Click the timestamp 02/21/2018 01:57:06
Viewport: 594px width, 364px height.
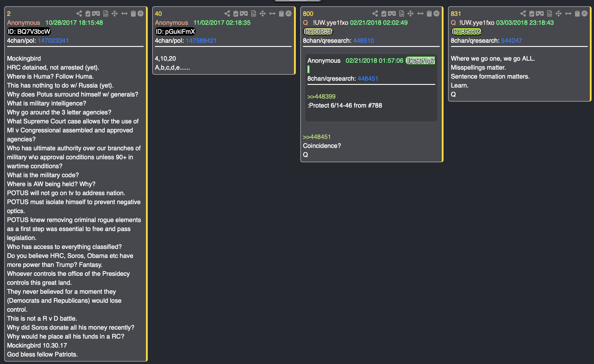[374, 61]
